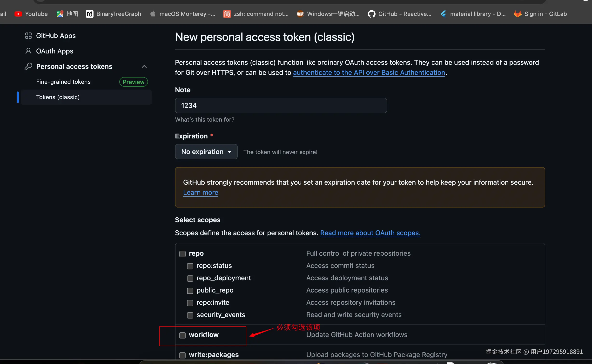This screenshot has width=592, height=364.
Task: Click the Learn more link
Action: pos(201,192)
